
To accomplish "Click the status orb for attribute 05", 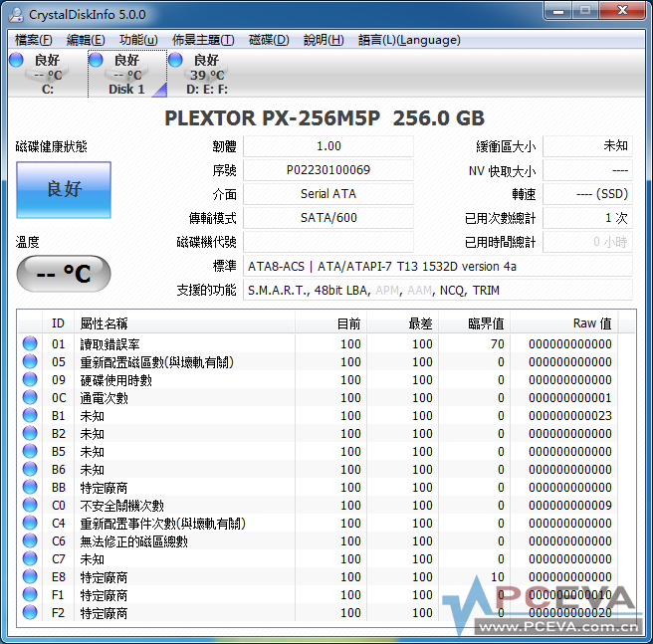I will coord(30,361).
